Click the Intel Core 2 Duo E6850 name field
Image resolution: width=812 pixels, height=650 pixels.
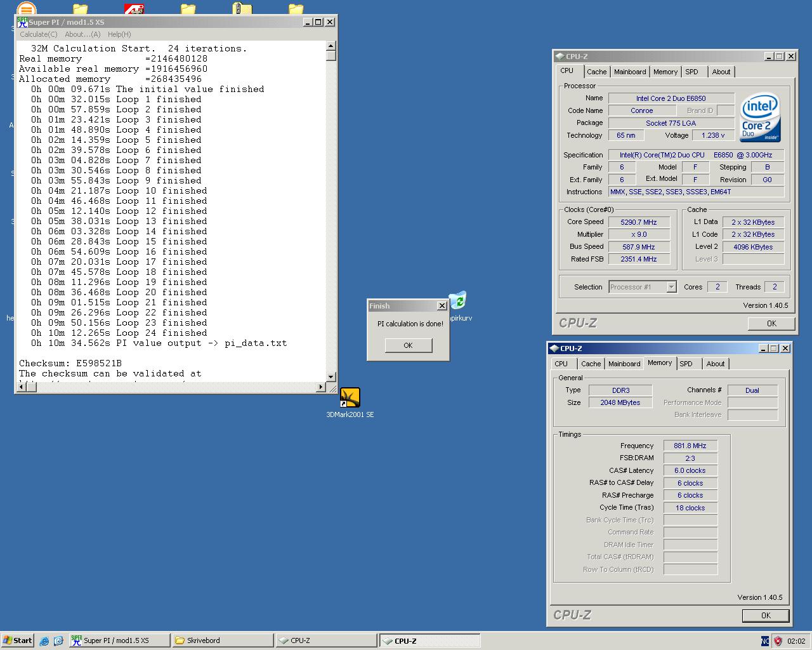[671, 98]
